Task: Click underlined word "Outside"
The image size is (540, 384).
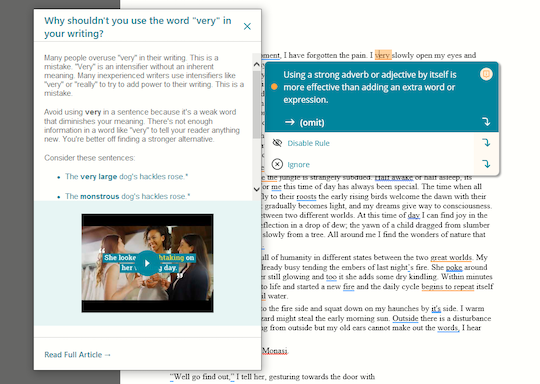Action: coord(405,318)
